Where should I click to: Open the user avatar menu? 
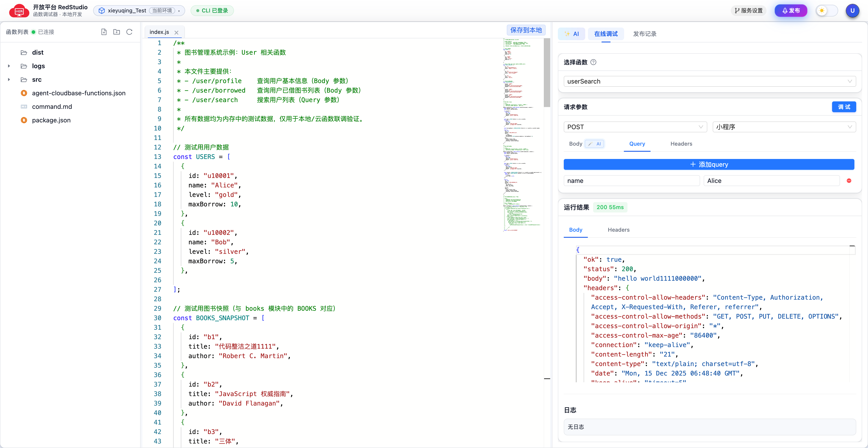tap(852, 11)
